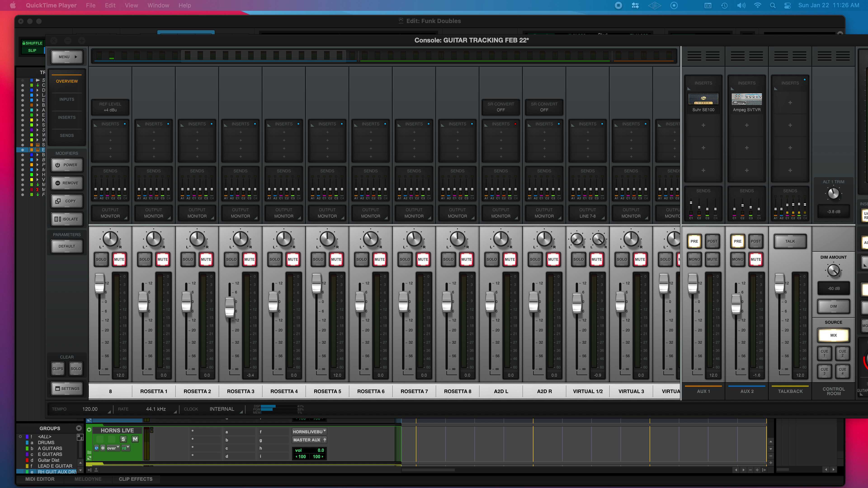Open the Ampeg SVTVR plugin thumbnail
Image resolution: width=868 pixels, height=488 pixels.
pyautogui.click(x=746, y=100)
